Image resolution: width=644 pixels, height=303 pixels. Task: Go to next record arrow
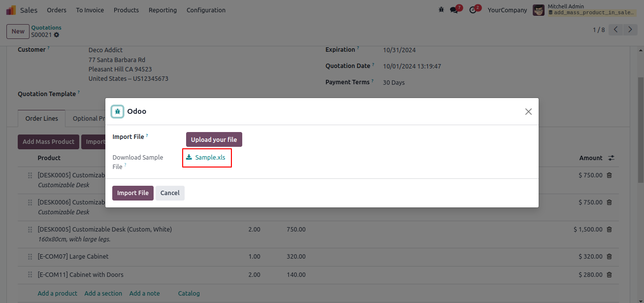(630, 30)
